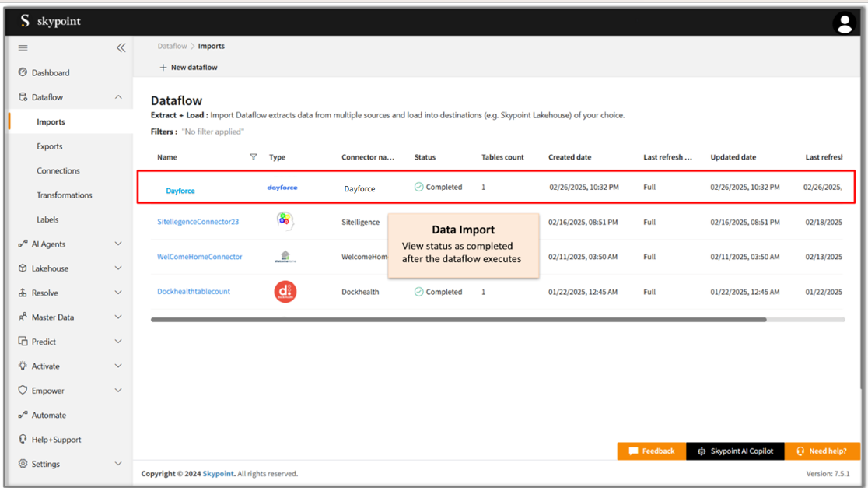The image size is (868, 491).
Task: Open the Exports menu item
Action: click(50, 146)
